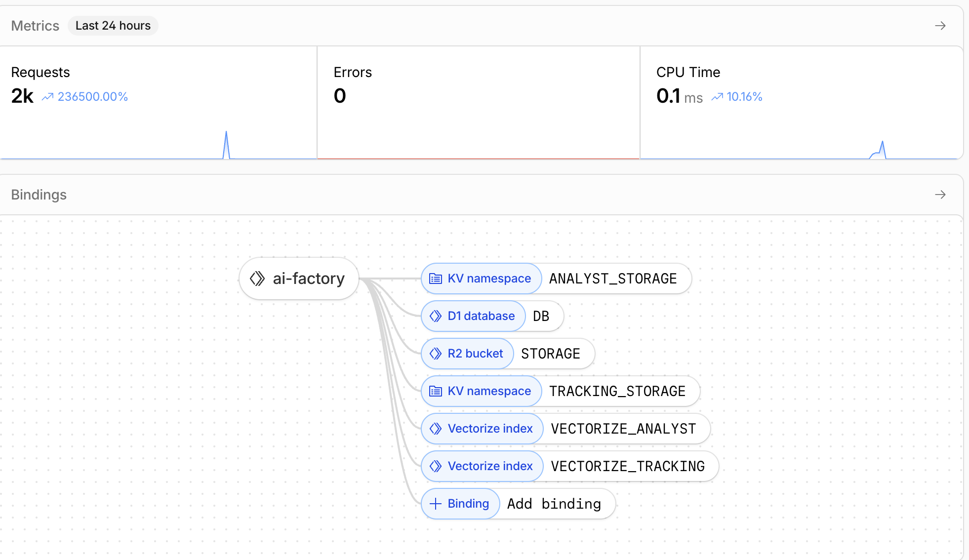The height and width of the screenshot is (560, 969).
Task: Click the ANALYST_STORAGE KV namespace icon
Action: click(435, 279)
